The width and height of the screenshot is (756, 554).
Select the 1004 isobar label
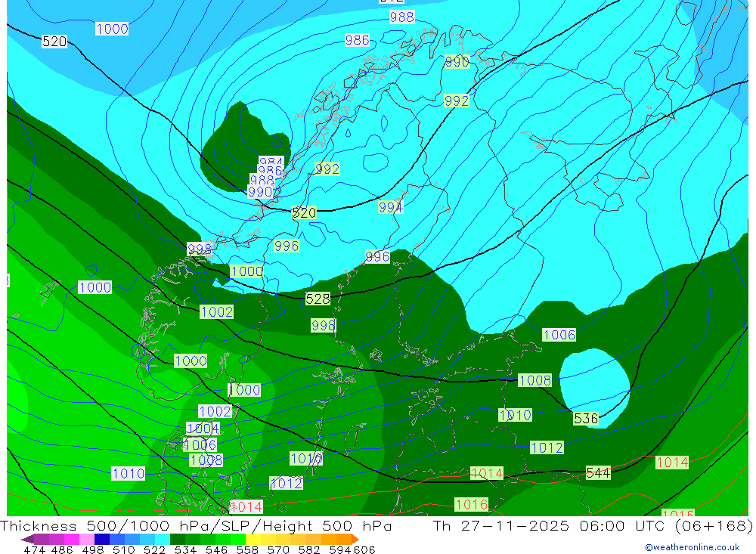203,428
